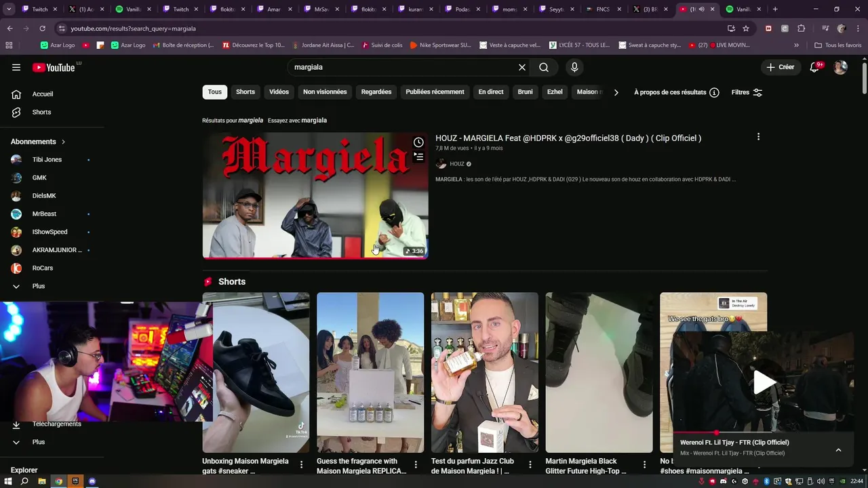Open À propos de ces résultats info
Screen dimensions: 868x488
point(677,92)
